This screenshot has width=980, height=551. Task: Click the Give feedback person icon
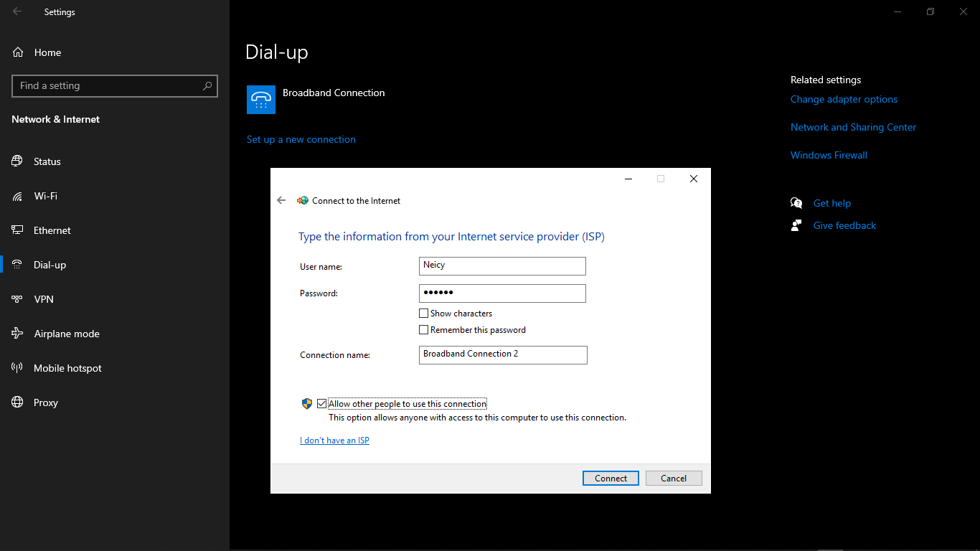pos(796,225)
